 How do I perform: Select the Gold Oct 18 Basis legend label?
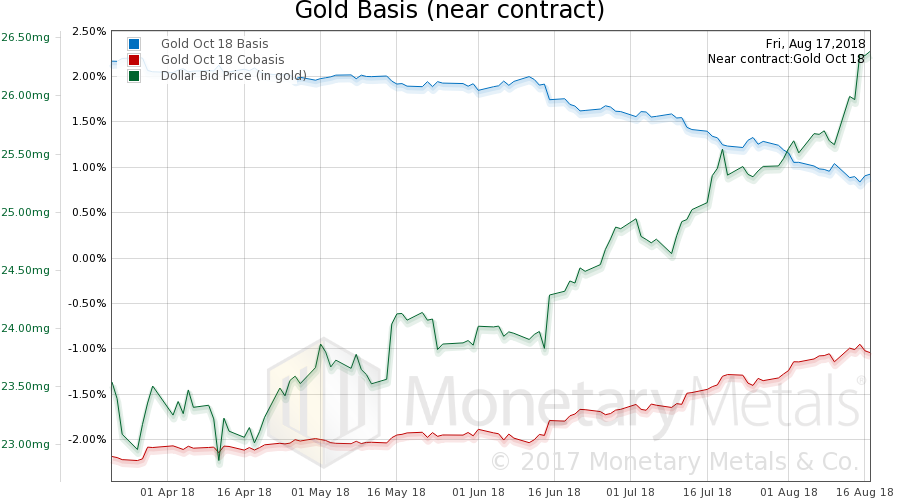click(x=214, y=44)
